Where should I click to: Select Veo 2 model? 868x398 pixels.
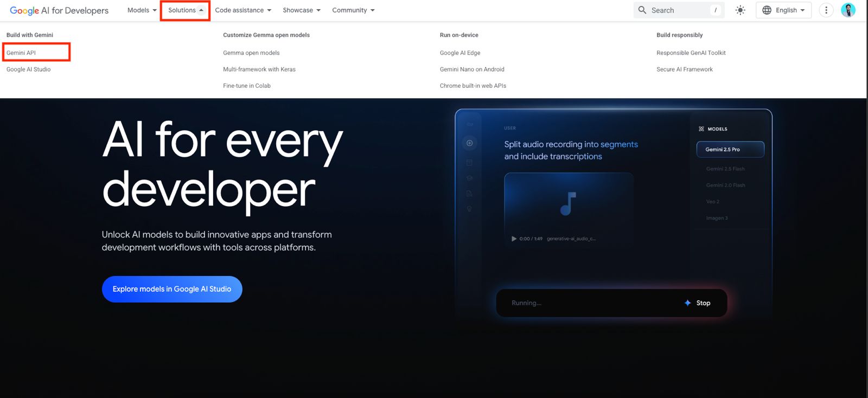coord(713,202)
